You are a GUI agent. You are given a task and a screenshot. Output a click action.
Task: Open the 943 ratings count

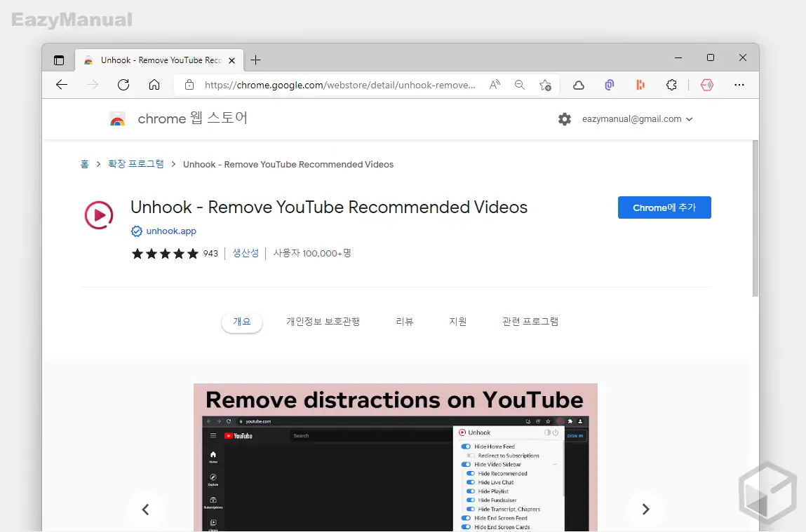210,254
